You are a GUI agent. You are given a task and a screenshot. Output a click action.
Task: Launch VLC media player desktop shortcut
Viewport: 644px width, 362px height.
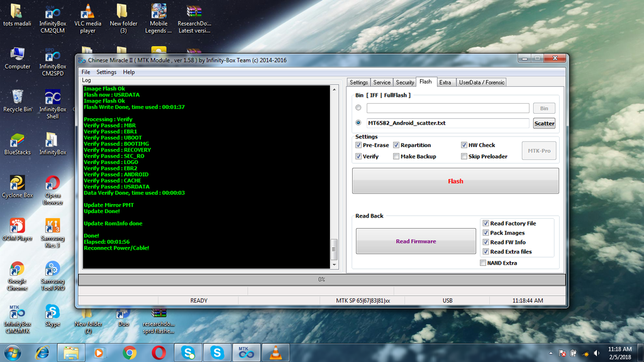pyautogui.click(x=88, y=18)
